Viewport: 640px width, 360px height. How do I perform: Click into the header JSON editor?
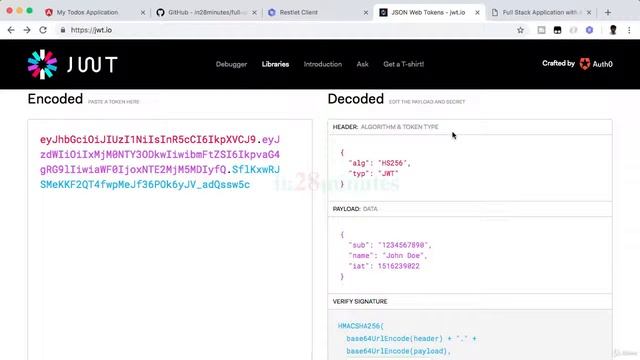pos(470,168)
